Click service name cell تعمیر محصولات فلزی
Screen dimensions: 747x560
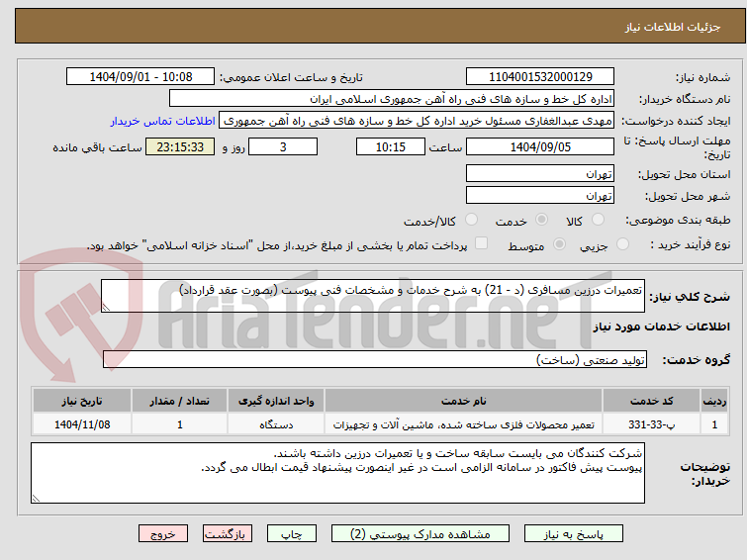(x=464, y=424)
